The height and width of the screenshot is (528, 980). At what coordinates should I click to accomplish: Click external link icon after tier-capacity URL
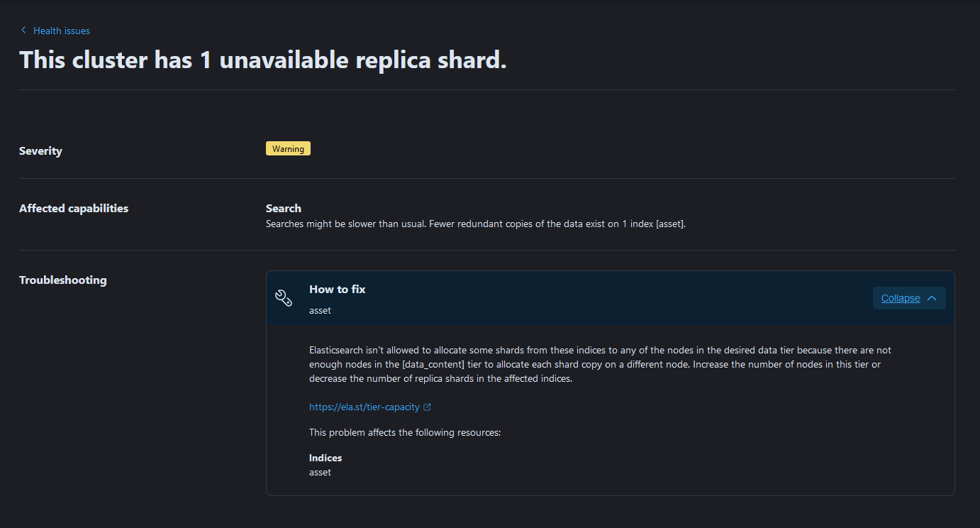point(427,407)
